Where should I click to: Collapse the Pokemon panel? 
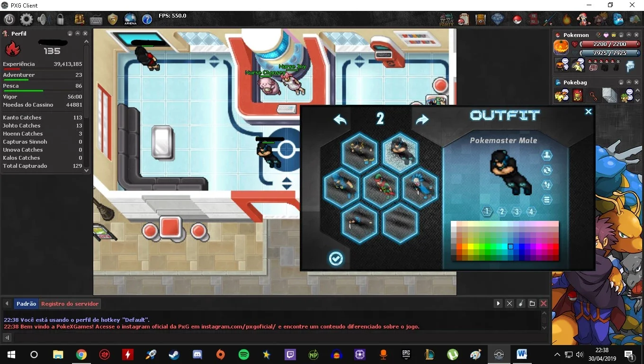point(628,35)
